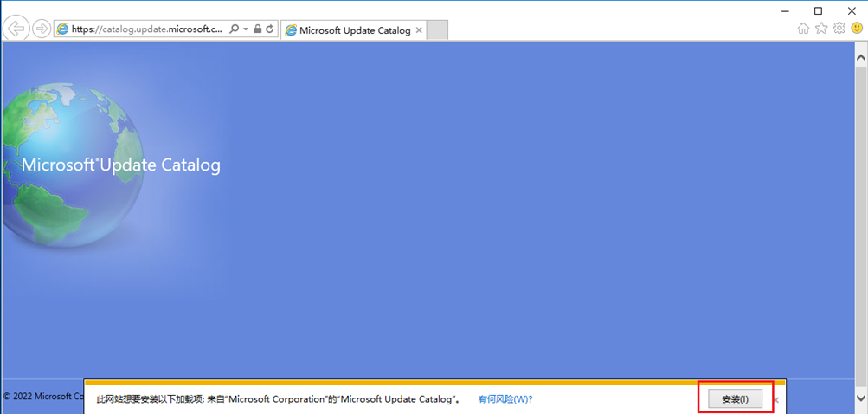Dismiss the add-on notification bar
Screen dimensions: 868x414
point(776,399)
